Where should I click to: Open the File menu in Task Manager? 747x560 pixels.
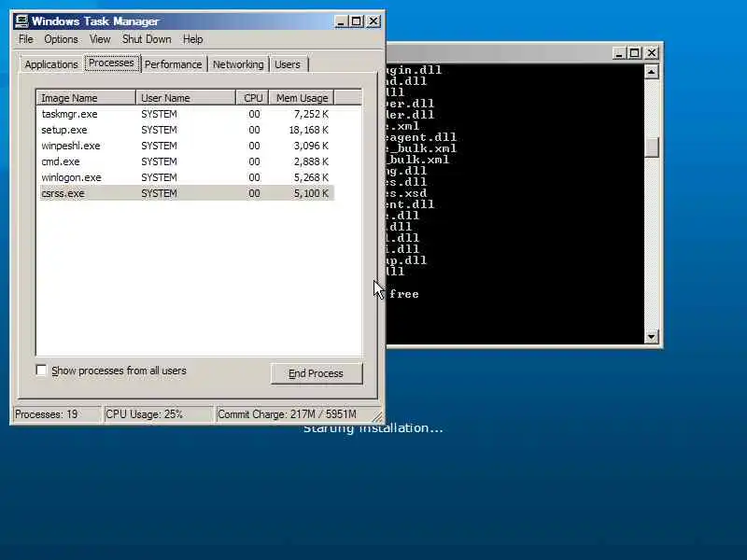coord(26,39)
